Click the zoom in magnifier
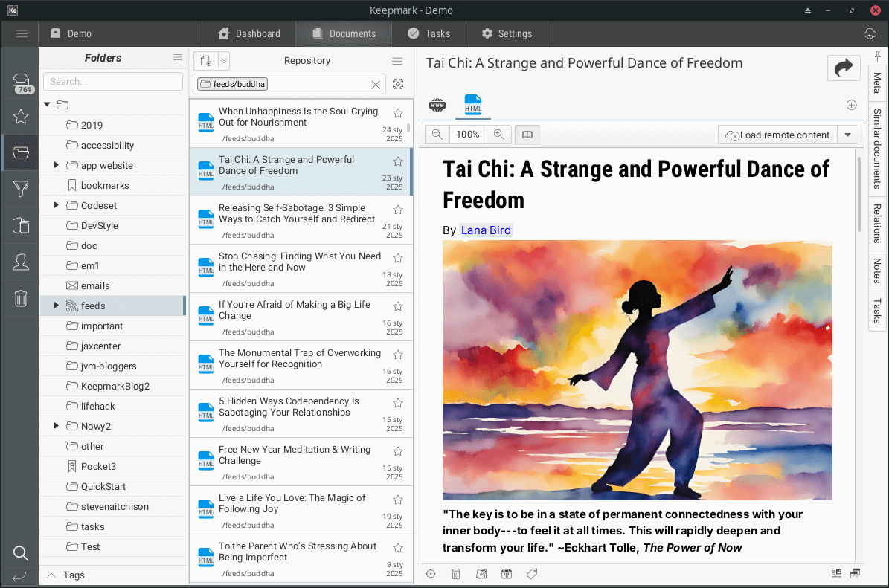The width and height of the screenshot is (889, 588). point(499,135)
